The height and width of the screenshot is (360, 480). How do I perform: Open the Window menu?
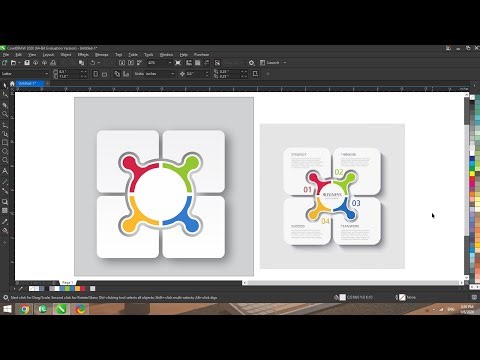(166, 55)
